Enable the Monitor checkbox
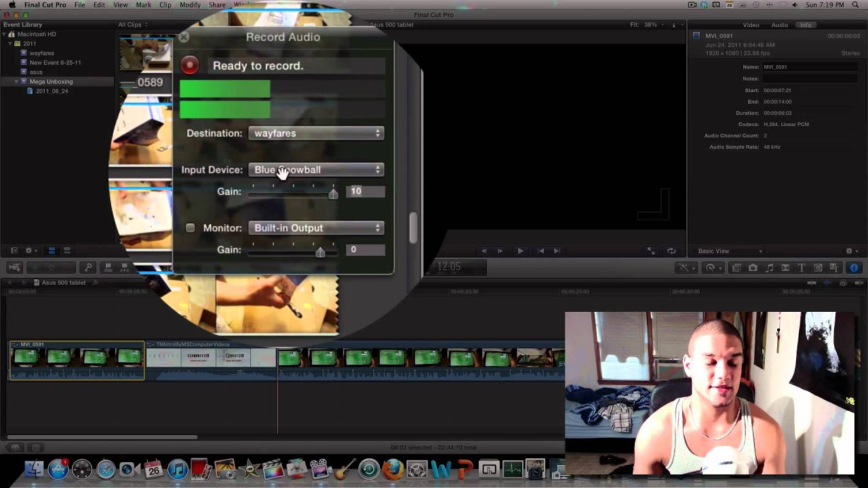 190,228
